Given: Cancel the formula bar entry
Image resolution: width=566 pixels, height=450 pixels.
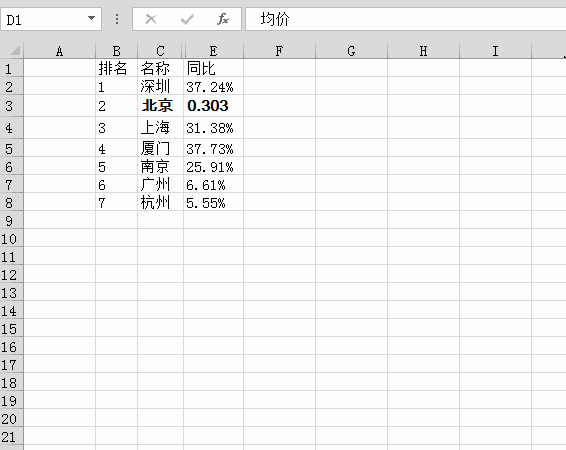Looking at the screenshot, I should pos(151,19).
